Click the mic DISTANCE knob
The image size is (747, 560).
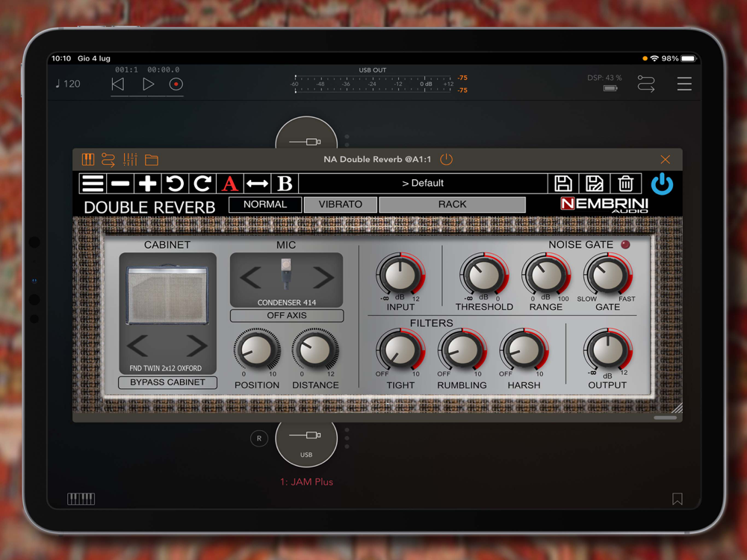(315, 350)
